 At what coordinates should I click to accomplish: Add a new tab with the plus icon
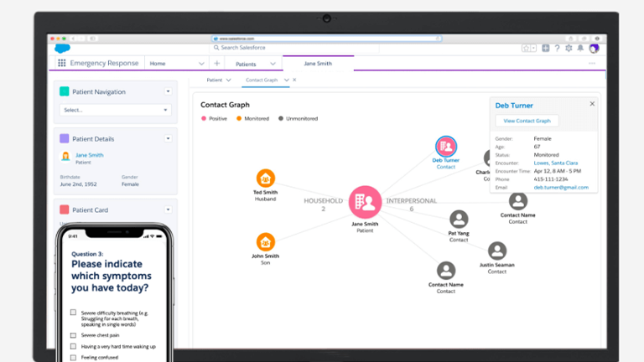point(217,63)
